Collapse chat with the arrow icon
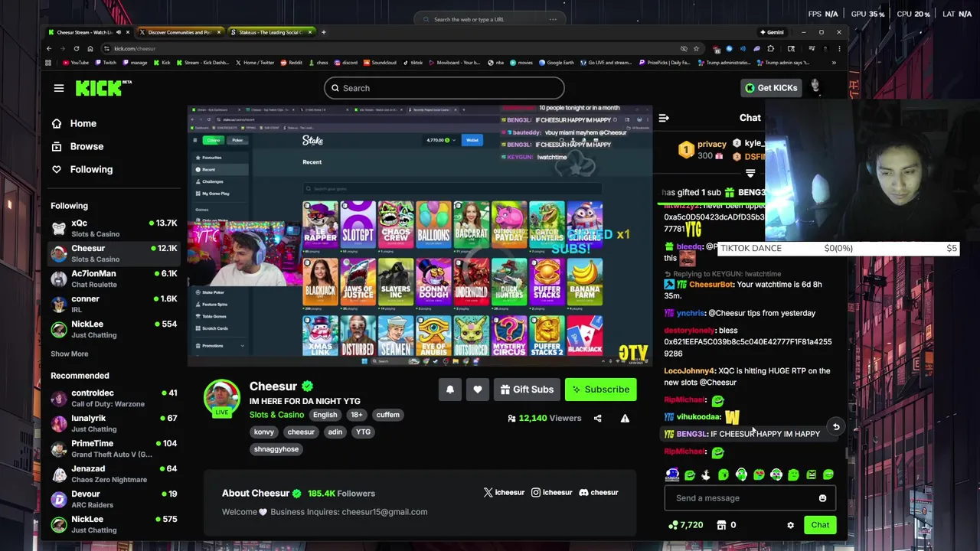Image resolution: width=980 pixels, height=551 pixels. pyautogui.click(x=664, y=118)
